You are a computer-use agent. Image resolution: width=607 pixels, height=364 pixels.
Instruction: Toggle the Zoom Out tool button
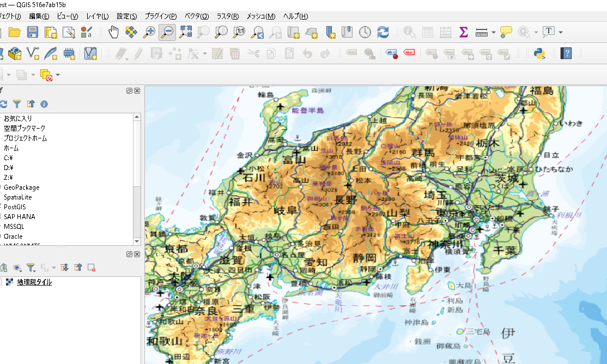tap(167, 32)
